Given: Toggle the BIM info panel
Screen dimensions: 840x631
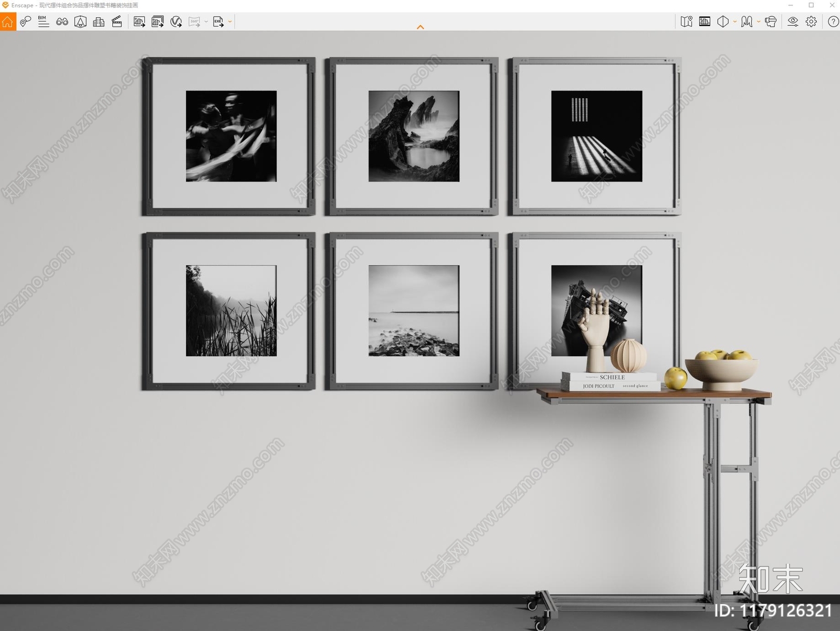Looking at the screenshot, I should (x=44, y=22).
